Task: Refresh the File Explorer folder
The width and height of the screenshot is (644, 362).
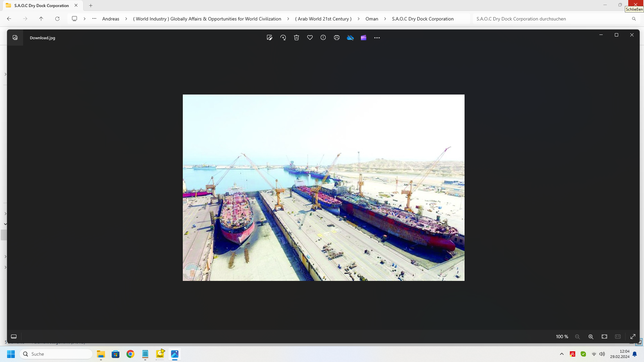Action: [x=57, y=19]
